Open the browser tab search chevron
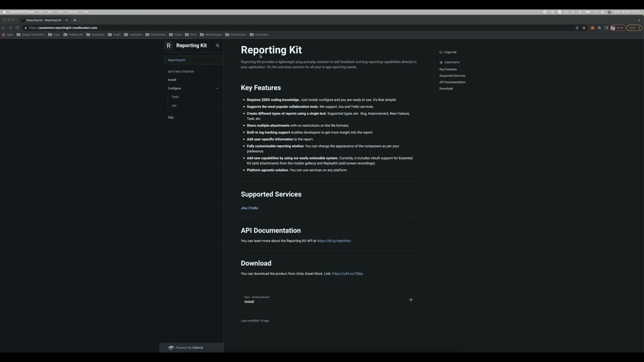The height and width of the screenshot is (362, 644). (x=639, y=20)
